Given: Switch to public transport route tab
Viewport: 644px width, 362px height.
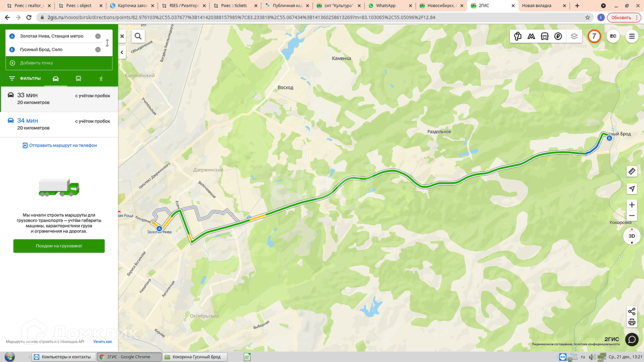Looking at the screenshot, I should click(x=78, y=78).
